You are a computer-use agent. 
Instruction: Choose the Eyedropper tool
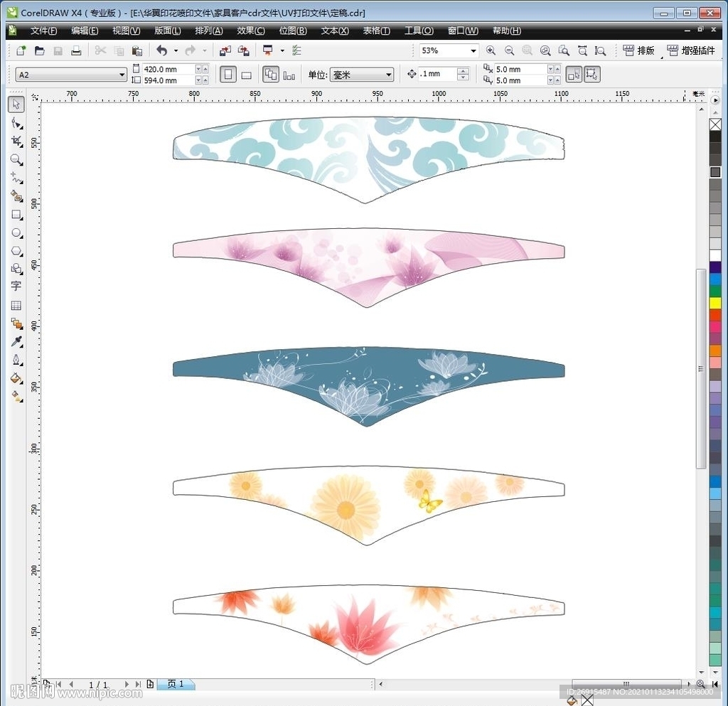click(x=16, y=342)
